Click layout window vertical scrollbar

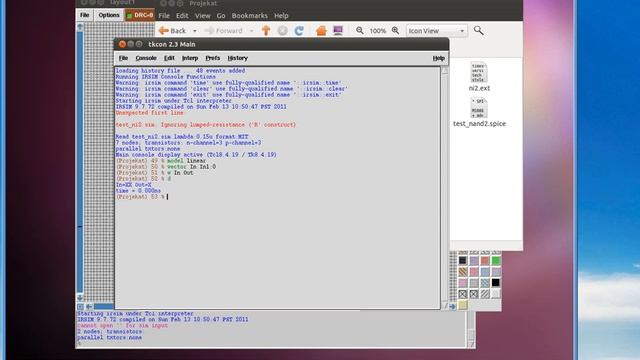click(x=80, y=162)
